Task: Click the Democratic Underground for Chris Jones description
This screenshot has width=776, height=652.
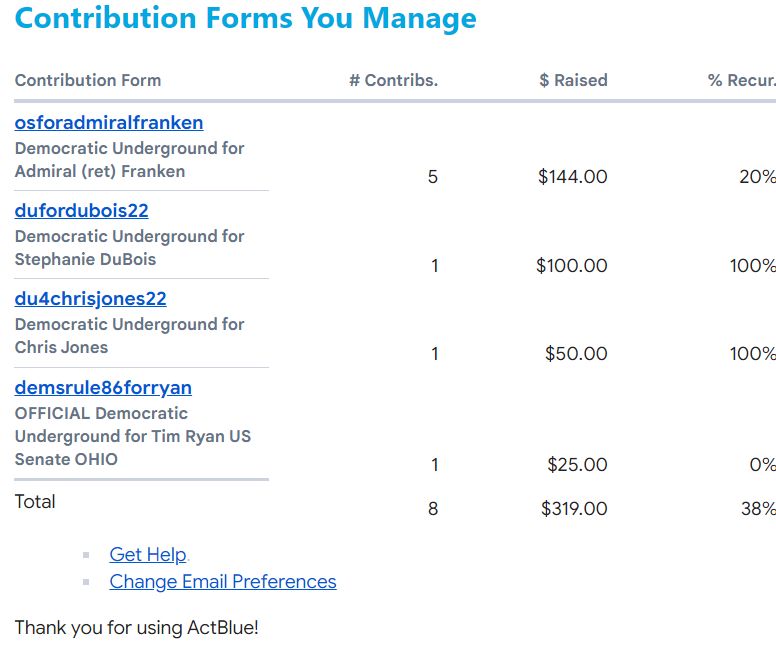Action: tap(129, 336)
